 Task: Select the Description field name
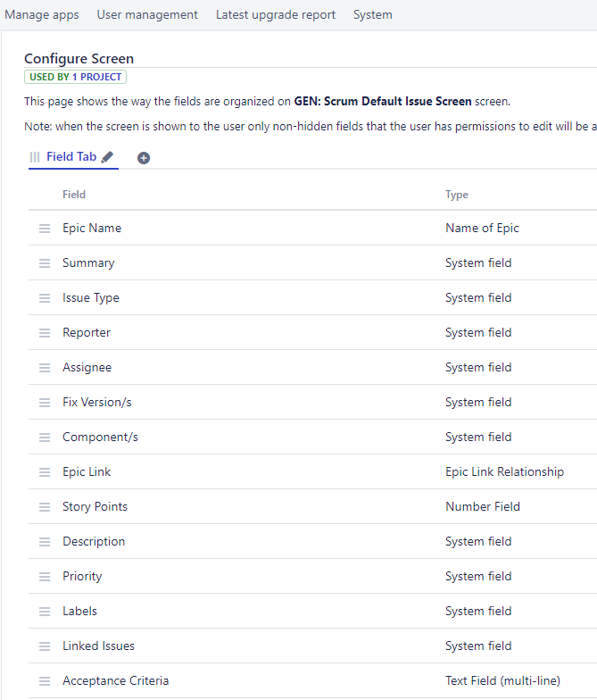94,541
